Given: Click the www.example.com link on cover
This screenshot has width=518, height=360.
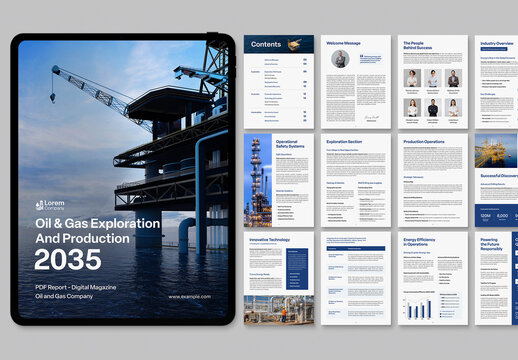Looking at the screenshot, I should click(189, 297).
